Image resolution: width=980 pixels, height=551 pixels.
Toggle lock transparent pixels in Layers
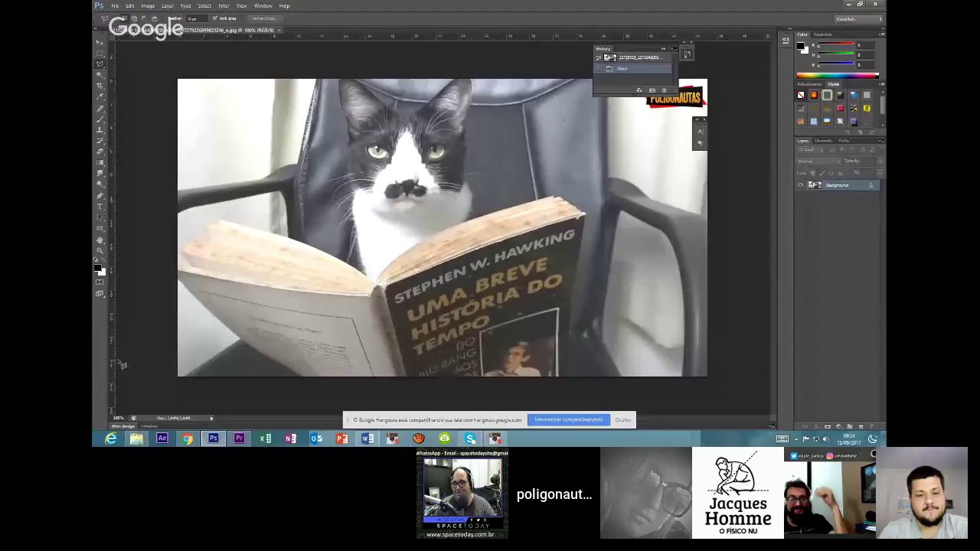click(812, 173)
